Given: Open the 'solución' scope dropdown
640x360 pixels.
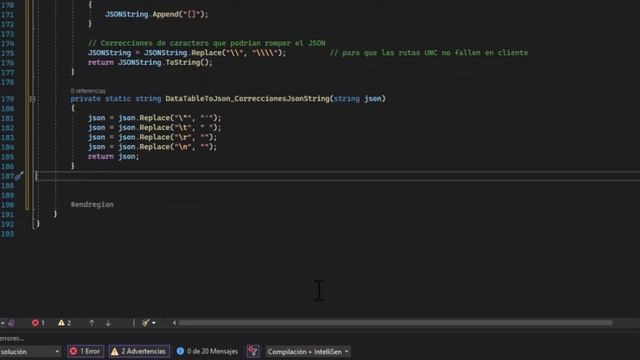Looking at the screenshot, I should [x=30, y=351].
